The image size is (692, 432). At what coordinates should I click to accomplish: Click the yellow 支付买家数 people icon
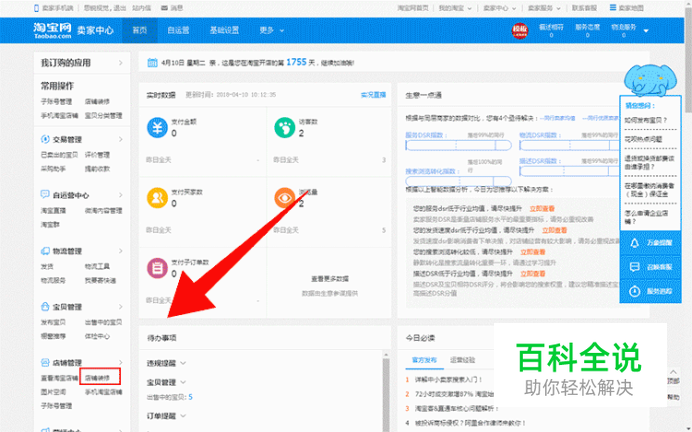tap(157, 198)
